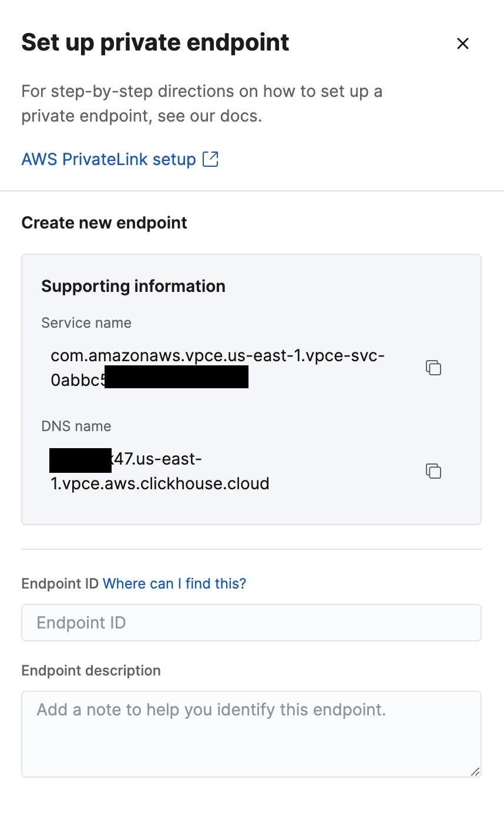Click the 'Supporting information' heading
The width and height of the screenshot is (504, 827).
click(133, 286)
